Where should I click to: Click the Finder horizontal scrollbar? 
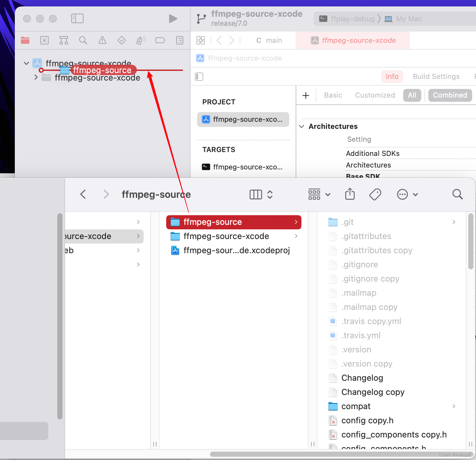[x=341, y=454]
